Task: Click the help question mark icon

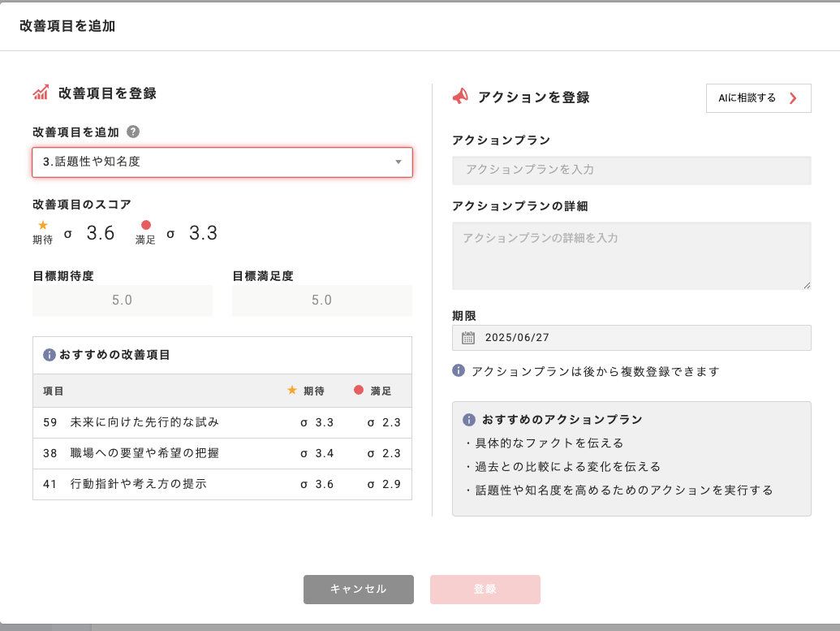Action: click(133, 132)
